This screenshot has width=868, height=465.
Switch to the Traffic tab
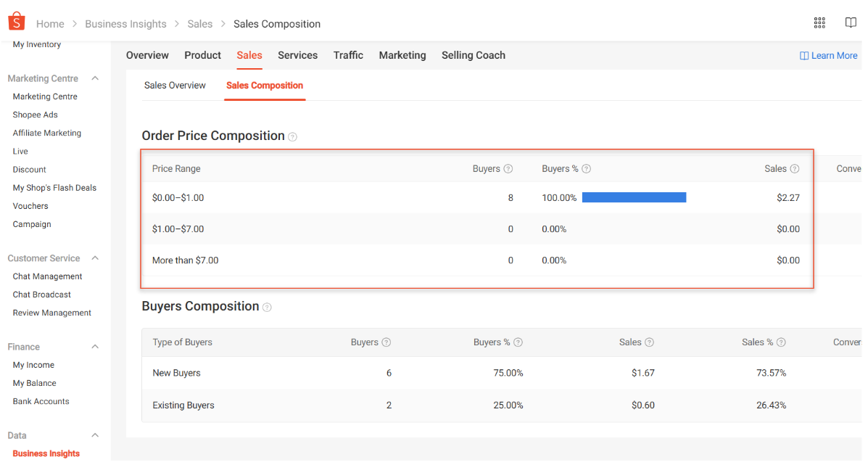click(x=348, y=55)
